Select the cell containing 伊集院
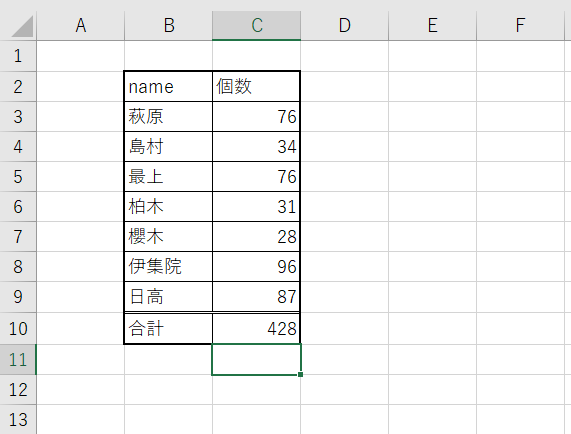This screenshot has height=434, width=571. (x=168, y=267)
